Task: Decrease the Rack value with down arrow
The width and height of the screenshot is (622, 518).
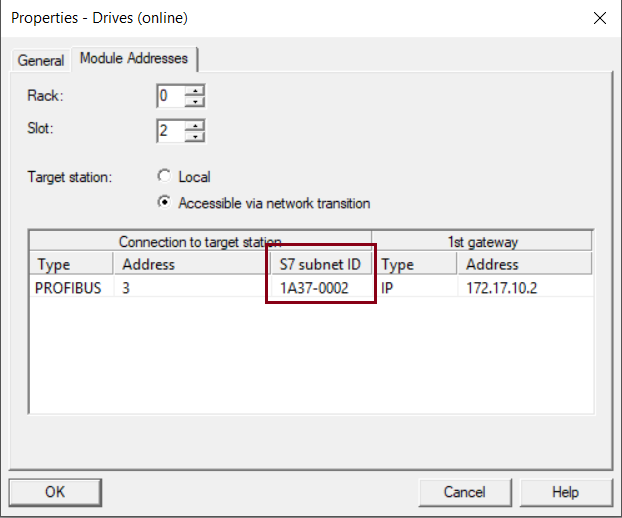Action: coord(195,102)
